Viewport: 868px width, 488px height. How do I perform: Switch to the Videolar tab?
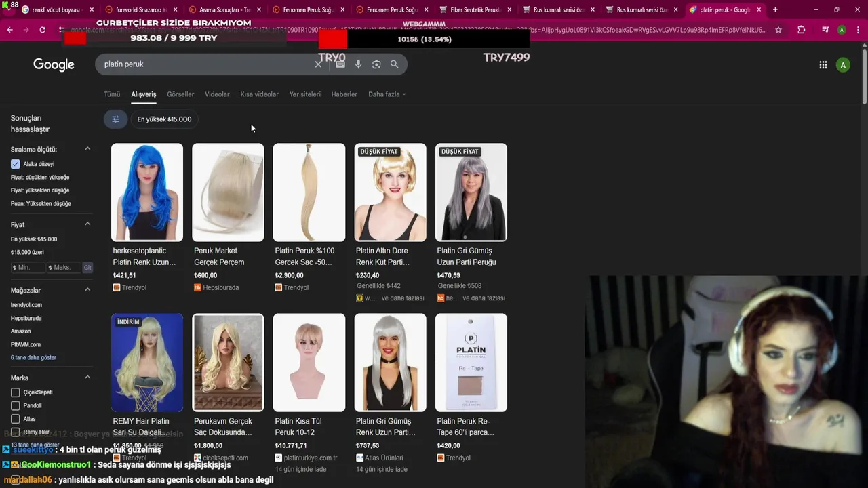tap(217, 94)
